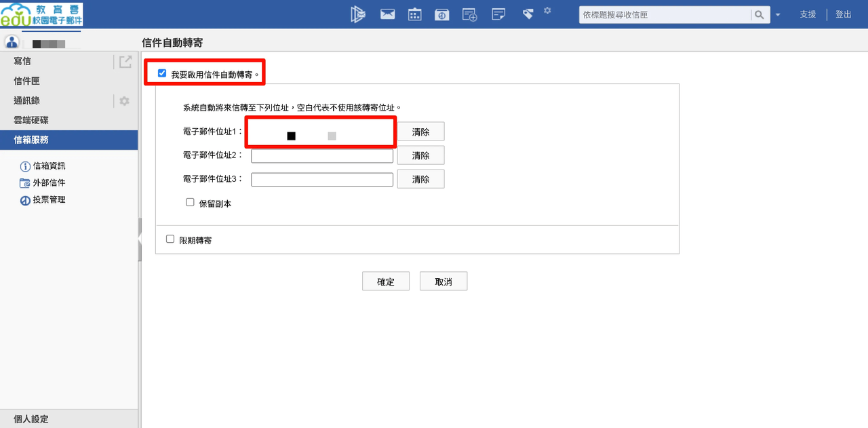Screen dimensions: 868x428
Task: Open the notes icon in top toolbar
Action: coord(498,14)
